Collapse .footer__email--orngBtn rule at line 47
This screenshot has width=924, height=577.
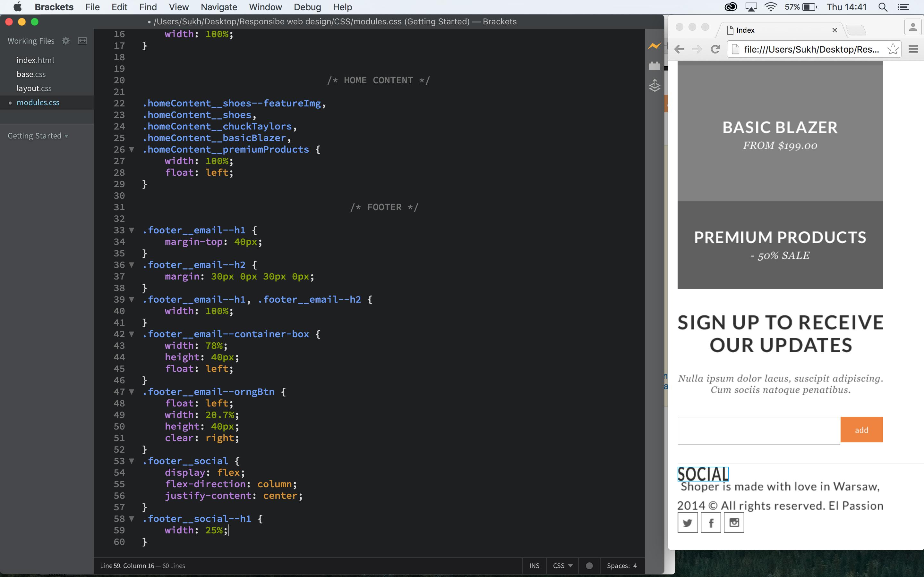(132, 391)
